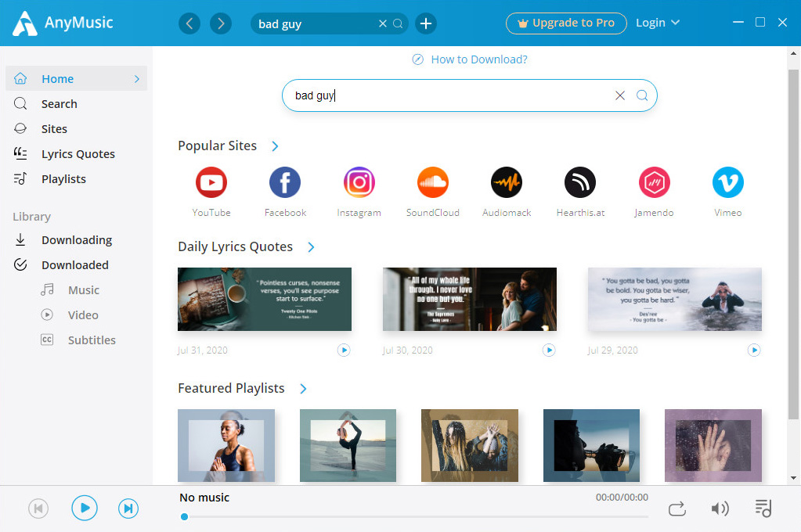Screen dimensions: 801x532
Task: Skip to previous track
Action: tap(38, 509)
